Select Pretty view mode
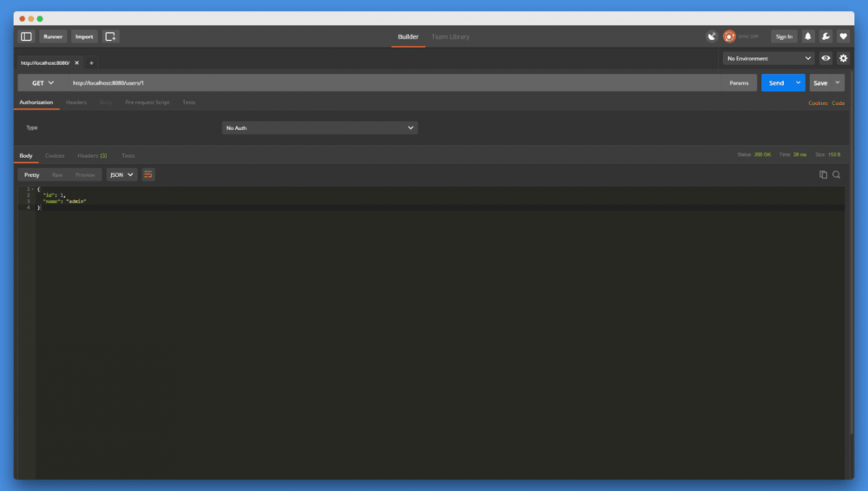This screenshot has height=491, width=868. pyautogui.click(x=31, y=175)
